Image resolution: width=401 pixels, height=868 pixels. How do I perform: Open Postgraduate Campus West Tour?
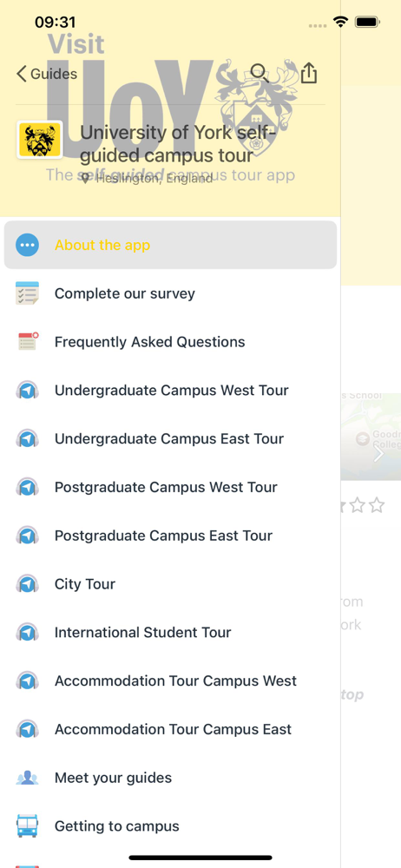click(x=170, y=487)
